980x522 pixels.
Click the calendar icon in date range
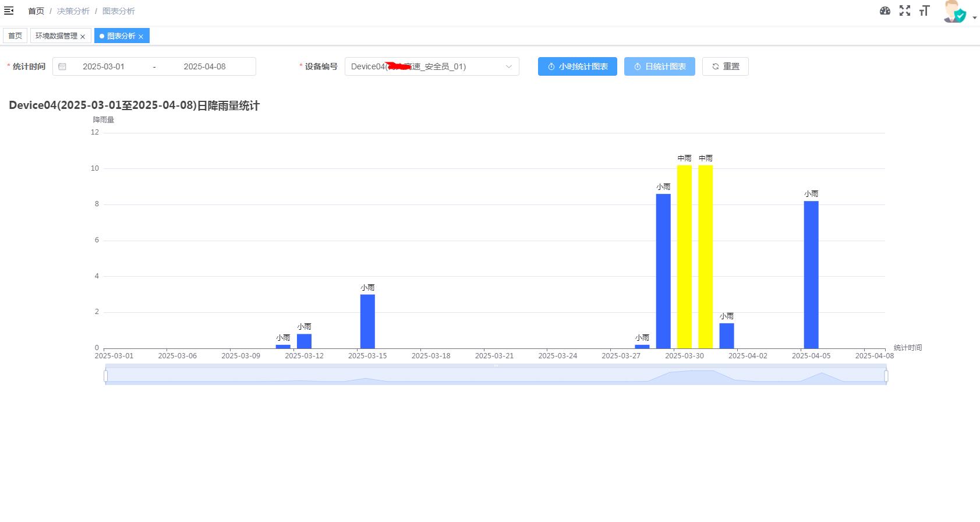pos(62,66)
